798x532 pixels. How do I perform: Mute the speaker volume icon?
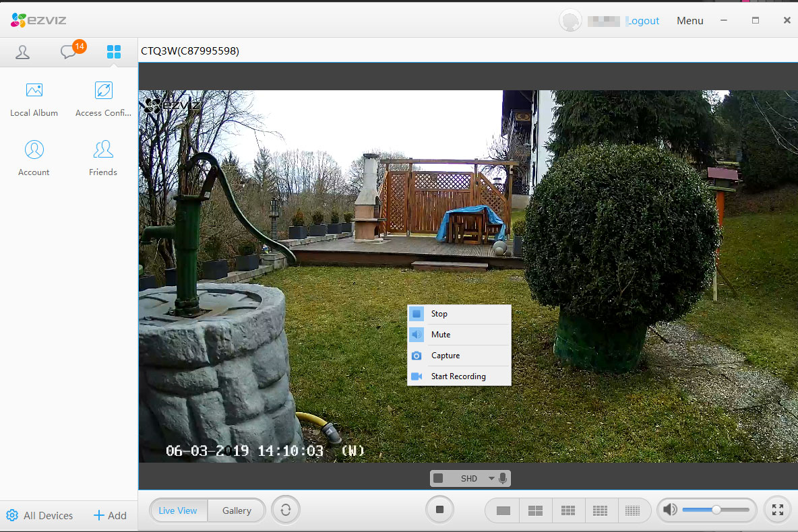pyautogui.click(x=670, y=510)
